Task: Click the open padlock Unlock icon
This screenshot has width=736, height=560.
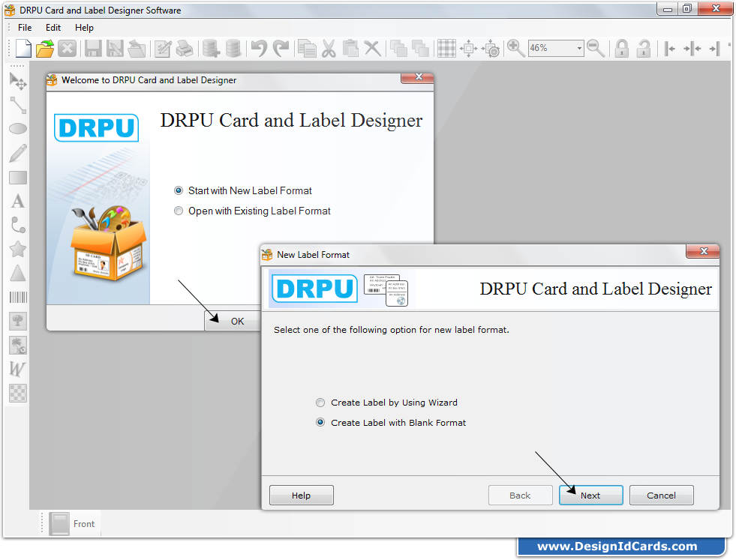Action: pyautogui.click(x=644, y=48)
